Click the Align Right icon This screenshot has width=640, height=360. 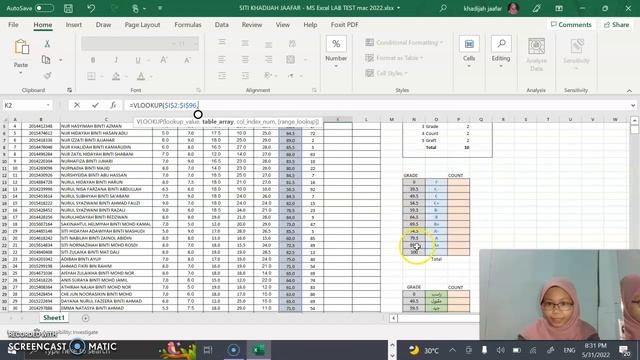(x=268, y=60)
